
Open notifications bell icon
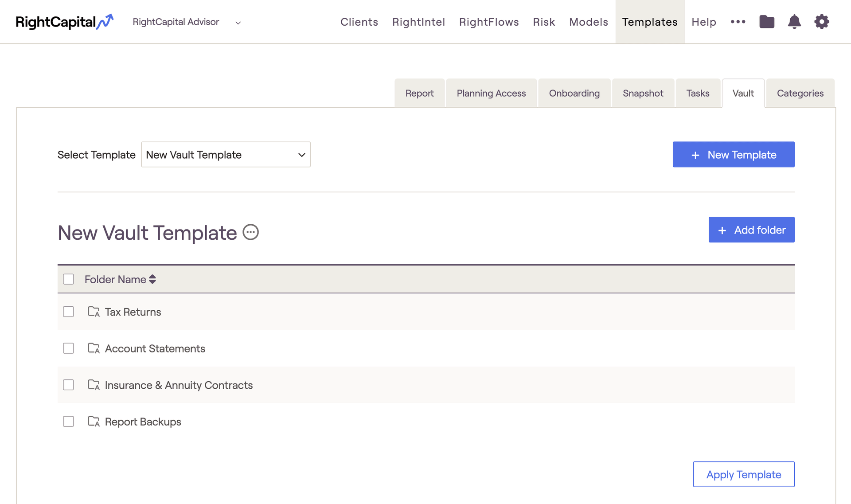click(x=794, y=22)
